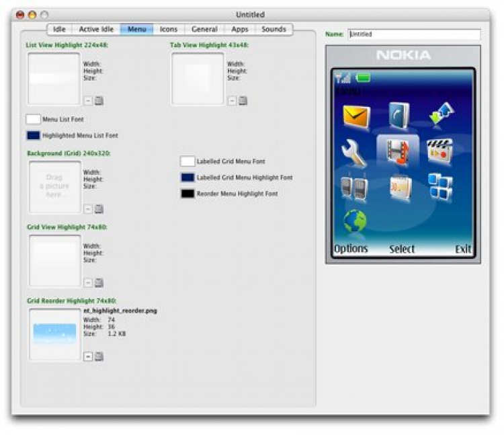Switch to the General tab
Image resolution: width=504 pixels, height=435 pixels.
[x=204, y=30]
